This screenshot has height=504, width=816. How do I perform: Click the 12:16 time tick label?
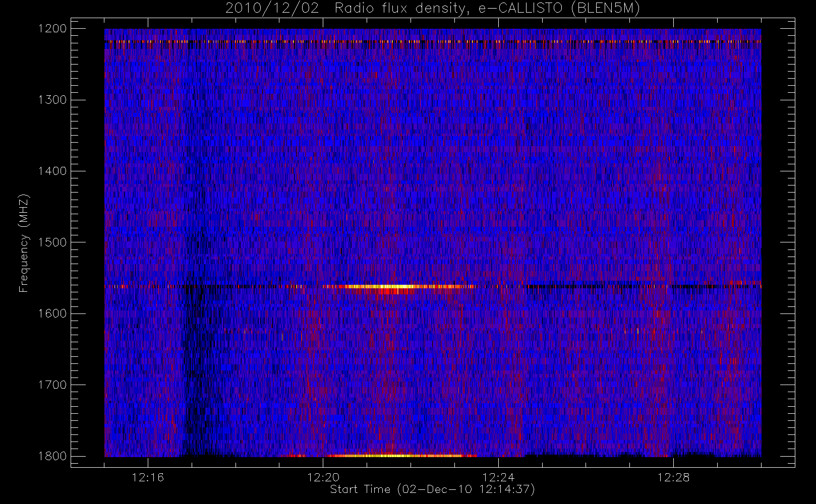[148, 477]
